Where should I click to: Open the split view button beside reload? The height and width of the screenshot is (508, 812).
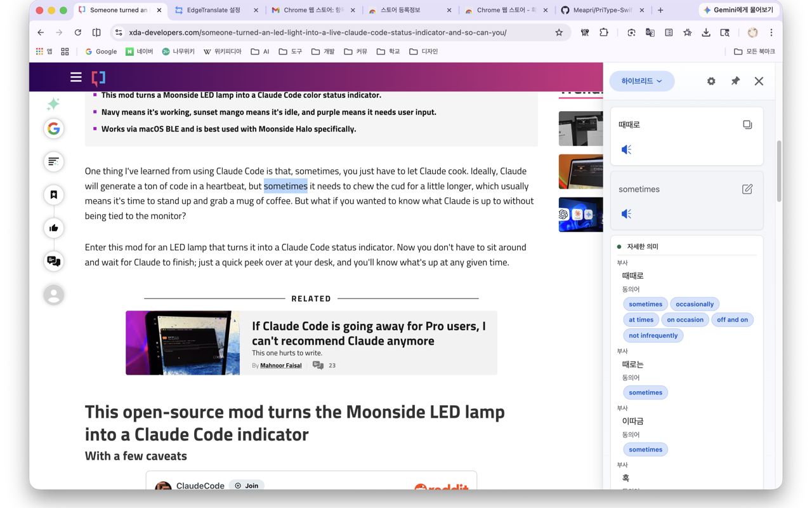coord(96,32)
